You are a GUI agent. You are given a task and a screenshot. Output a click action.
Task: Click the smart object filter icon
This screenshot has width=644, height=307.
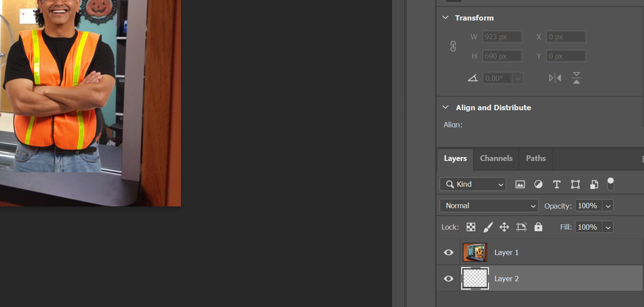[x=594, y=185]
